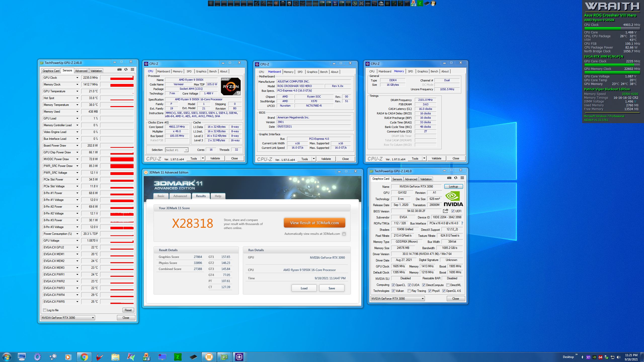Screen dimensions: 644x362
Task: Open Google Chrome from the taskbar
Action: pyautogui.click(x=84, y=357)
